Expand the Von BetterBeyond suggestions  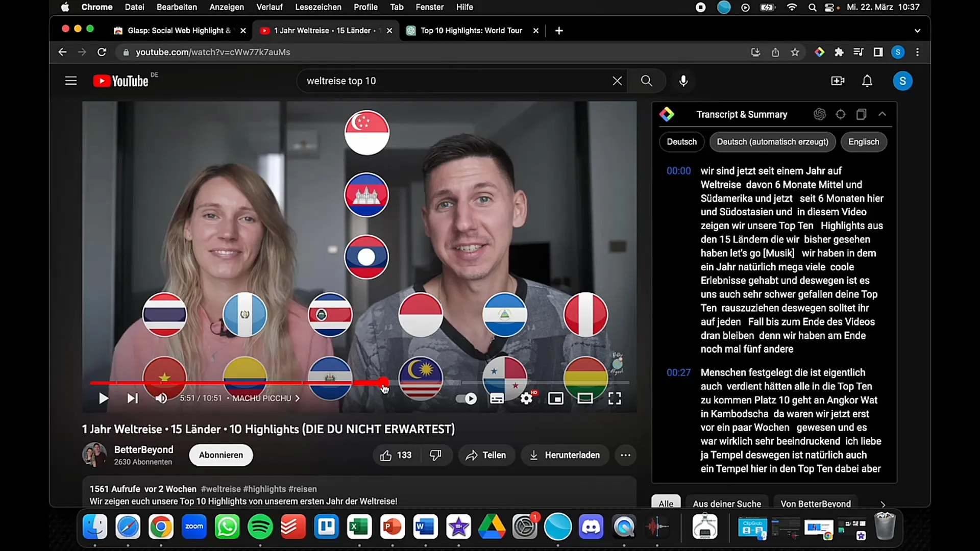coord(816,503)
